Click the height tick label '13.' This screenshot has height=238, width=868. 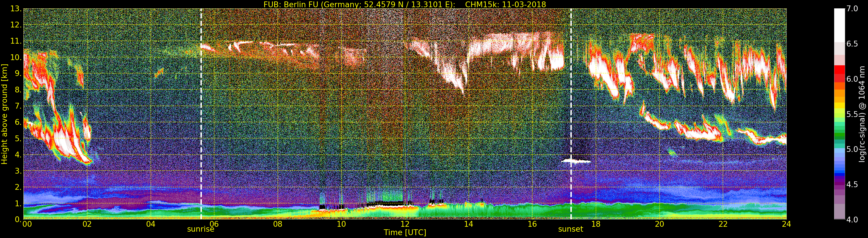tap(16, 9)
